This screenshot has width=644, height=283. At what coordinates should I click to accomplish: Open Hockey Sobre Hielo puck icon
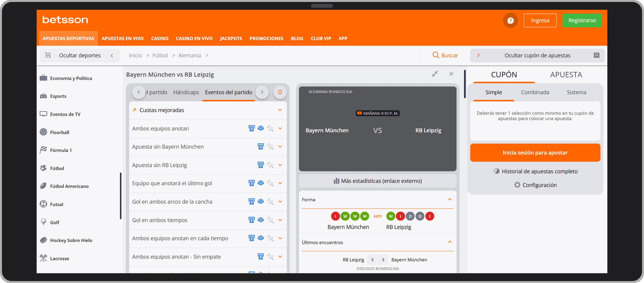point(43,240)
